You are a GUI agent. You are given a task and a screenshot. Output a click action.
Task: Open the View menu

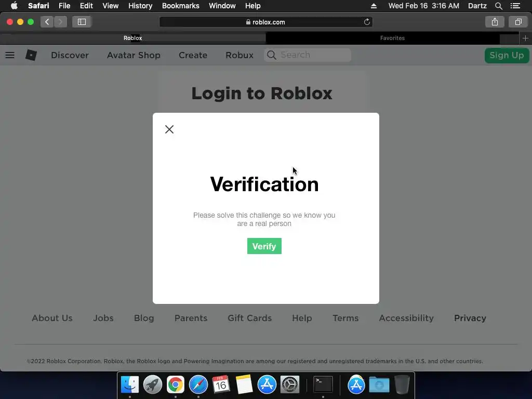(111, 6)
